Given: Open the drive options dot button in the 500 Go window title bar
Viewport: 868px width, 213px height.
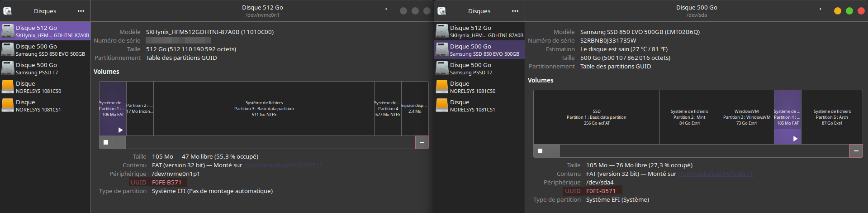Looking at the screenshot, I should point(820,9).
